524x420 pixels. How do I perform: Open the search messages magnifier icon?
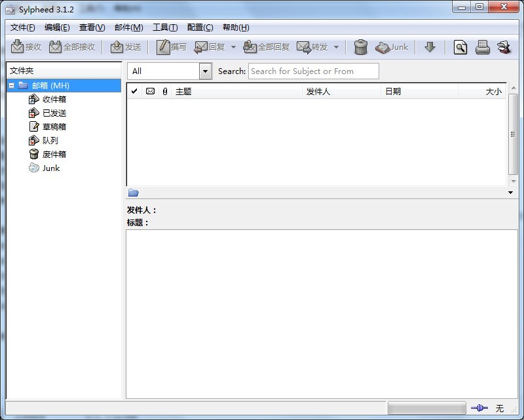460,47
